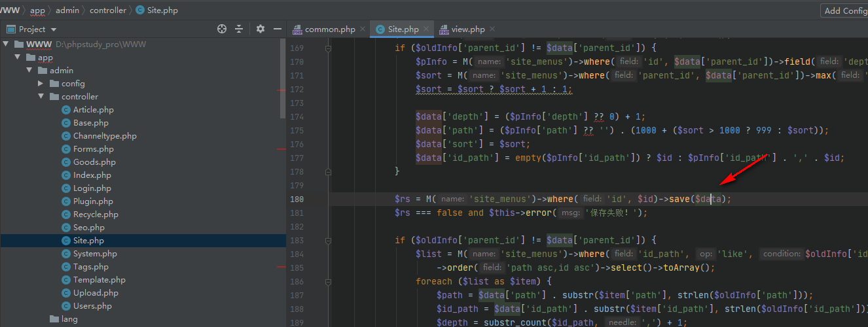Click the admin breadcrumb
This screenshot has width=868, height=327.
click(67, 10)
